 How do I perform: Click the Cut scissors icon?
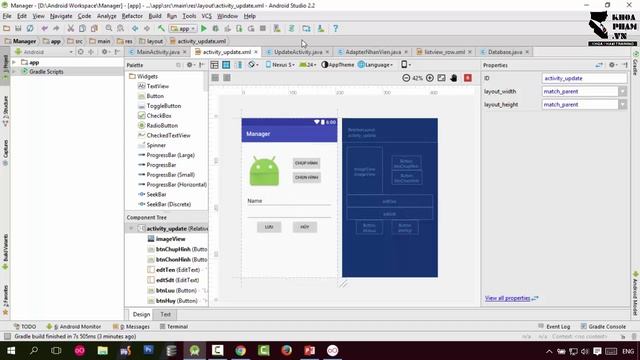click(71, 29)
